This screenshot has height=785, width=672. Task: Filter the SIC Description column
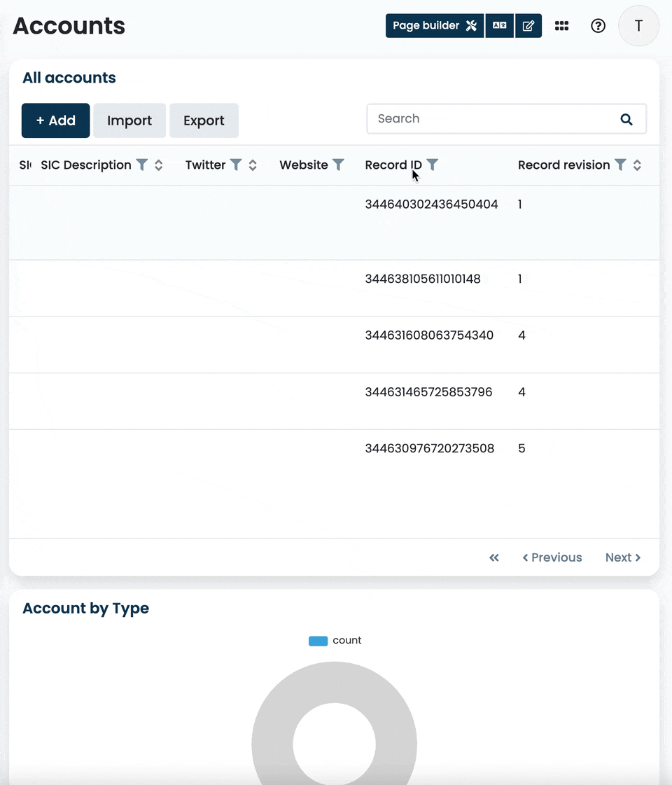click(x=142, y=165)
